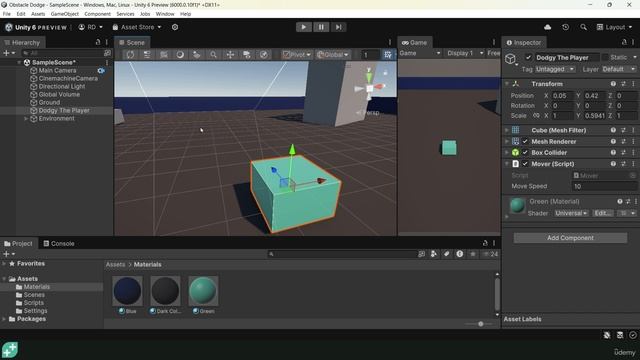640x360 pixels.
Task: Click hidden packages count icon showing 24
Action: coord(491,254)
